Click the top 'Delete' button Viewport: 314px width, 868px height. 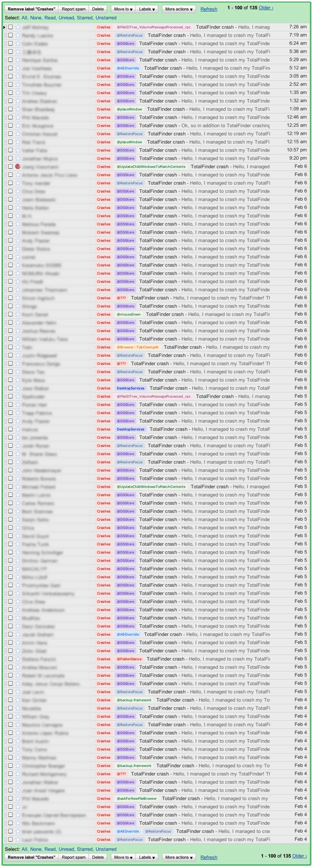(x=98, y=9)
